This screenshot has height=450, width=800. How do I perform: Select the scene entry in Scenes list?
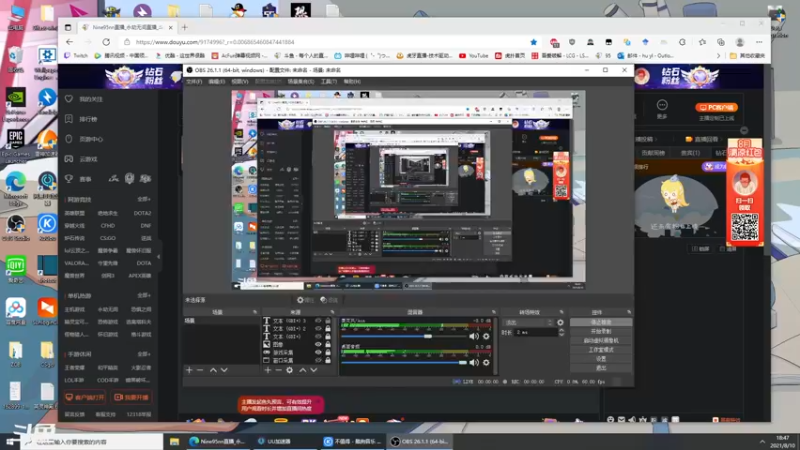[221, 321]
